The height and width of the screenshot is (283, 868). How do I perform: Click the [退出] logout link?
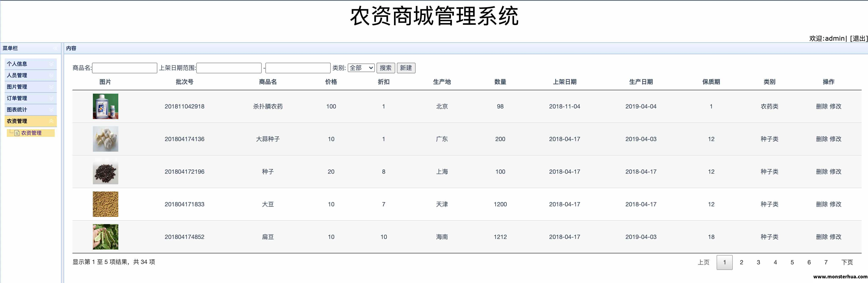(859, 38)
